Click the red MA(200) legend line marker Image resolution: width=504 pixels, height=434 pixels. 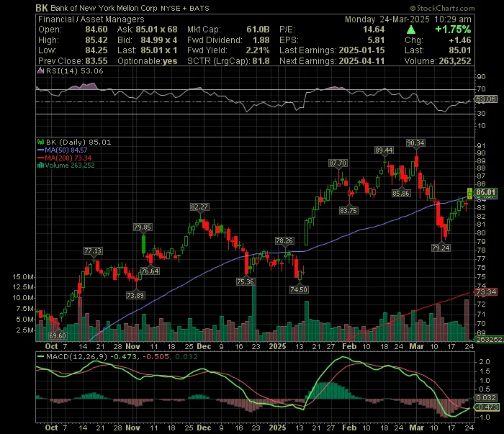pos(41,158)
